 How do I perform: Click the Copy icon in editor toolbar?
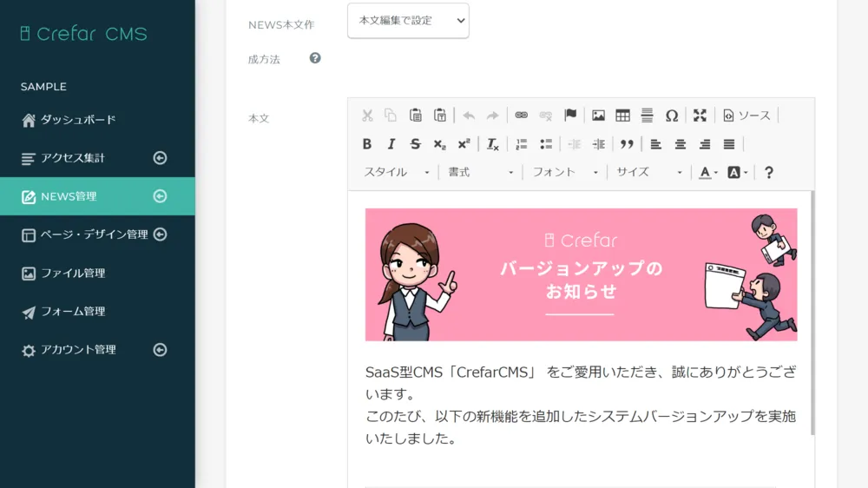click(391, 115)
